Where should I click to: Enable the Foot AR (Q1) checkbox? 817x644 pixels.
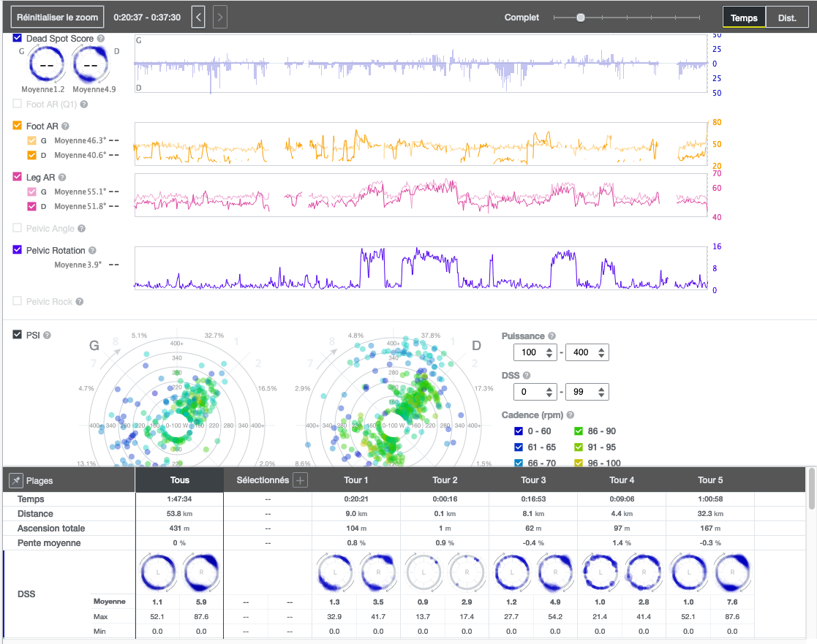tap(18, 104)
